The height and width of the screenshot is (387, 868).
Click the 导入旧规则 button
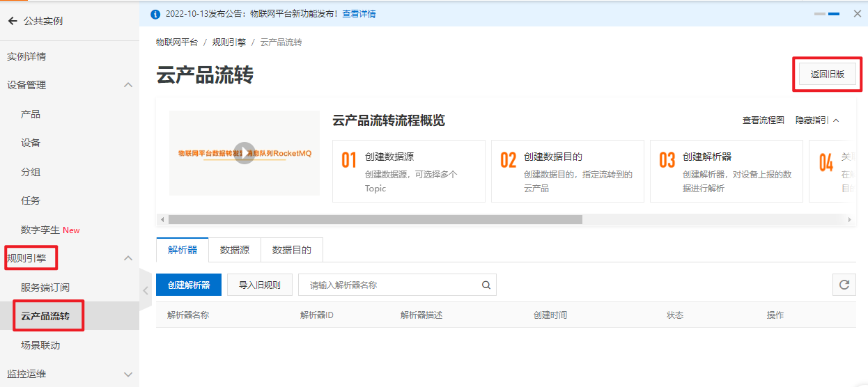pos(260,285)
